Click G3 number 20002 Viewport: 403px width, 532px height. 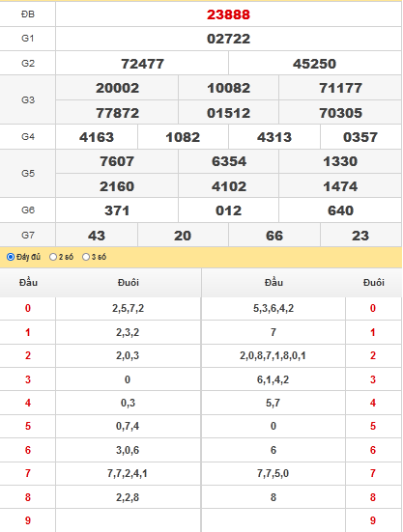[117, 88]
